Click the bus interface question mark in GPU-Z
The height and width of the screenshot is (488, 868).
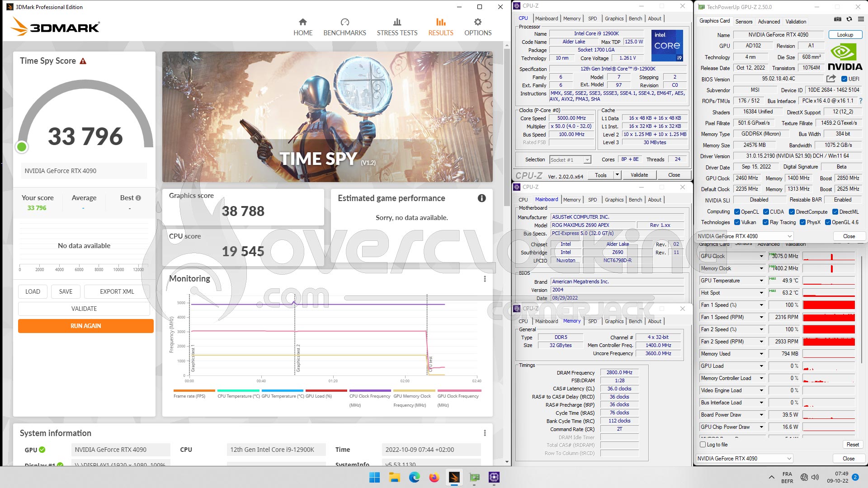[860, 101]
